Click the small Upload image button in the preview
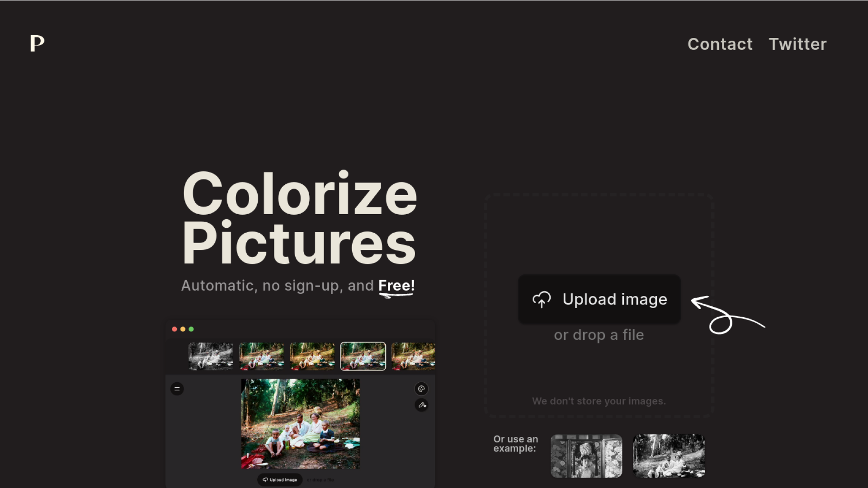This screenshot has width=868, height=488. (x=280, y=480)
